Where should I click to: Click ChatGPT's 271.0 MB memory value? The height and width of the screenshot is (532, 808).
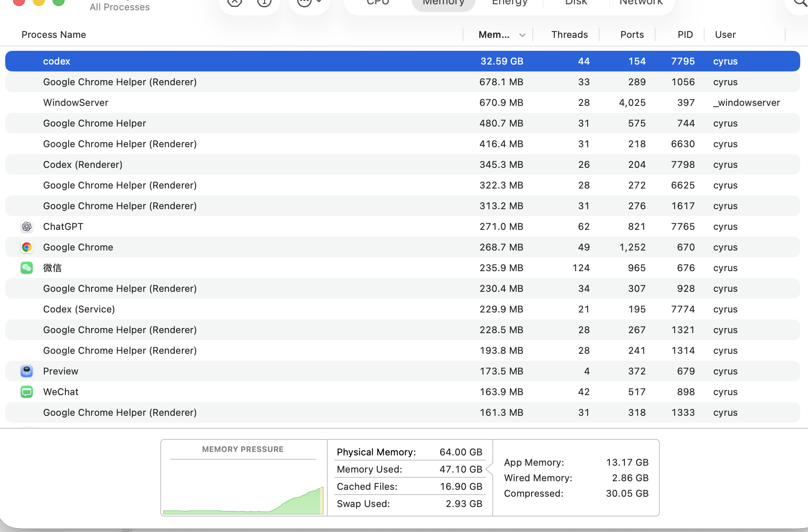[501, 226]
